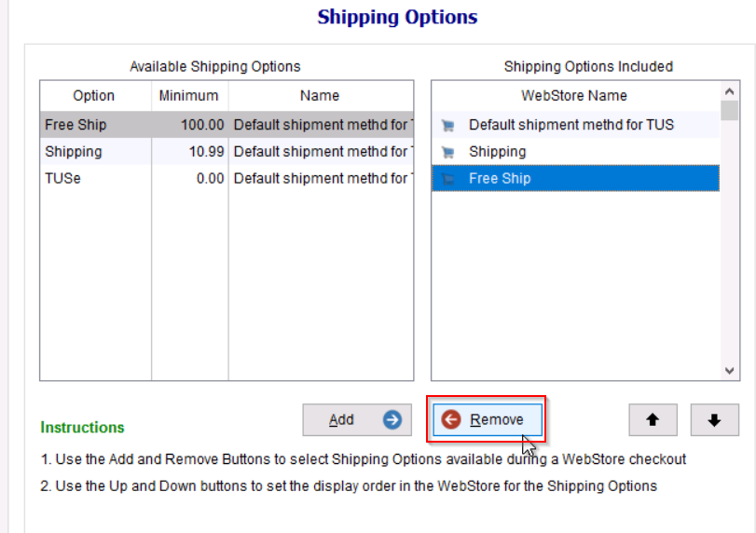The height and width of the screenshot is (533, 756).
Task: Move selected option up with up arrow
Action: tap(653, 420)
